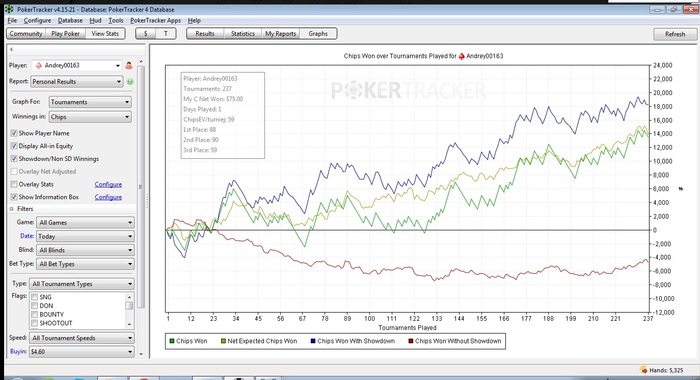Viewport: 700px width, 380px height.
Task: Open the Results tab
Action: (205, 33)
